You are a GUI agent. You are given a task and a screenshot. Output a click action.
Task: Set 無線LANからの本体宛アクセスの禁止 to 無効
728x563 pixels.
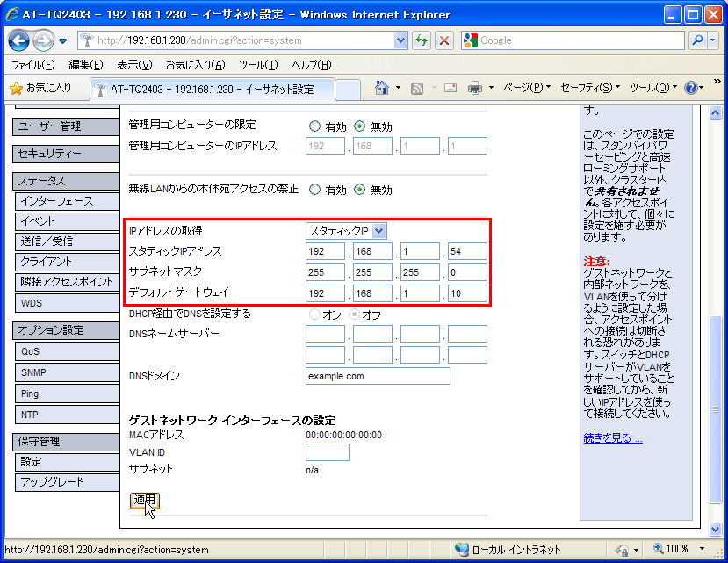tap(359, 190)
